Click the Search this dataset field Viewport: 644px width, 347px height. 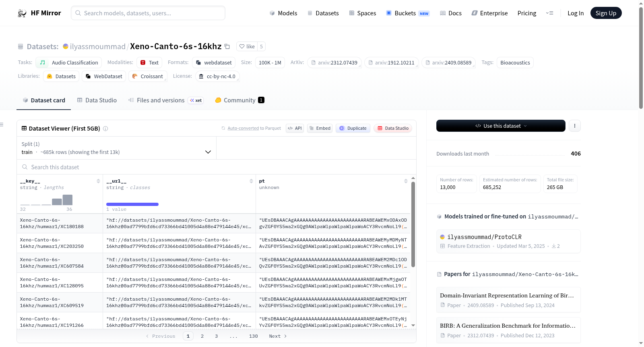tap(217, 167)
